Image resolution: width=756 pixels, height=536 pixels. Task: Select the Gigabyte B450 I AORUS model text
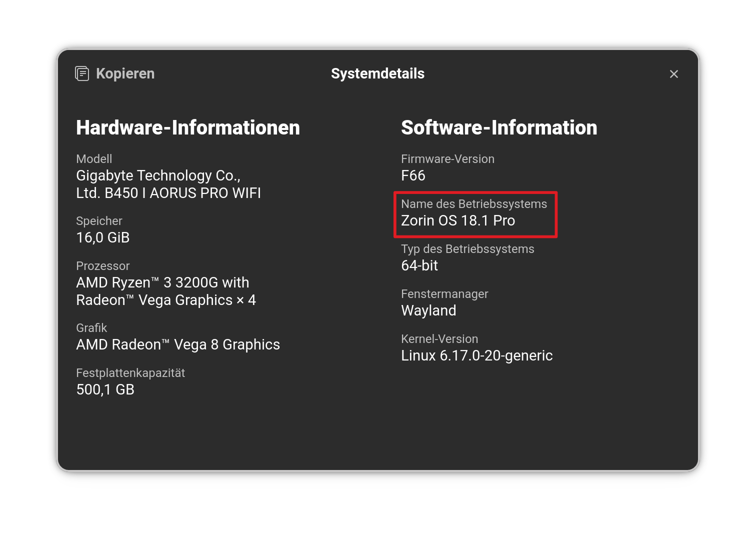(168, 184)
